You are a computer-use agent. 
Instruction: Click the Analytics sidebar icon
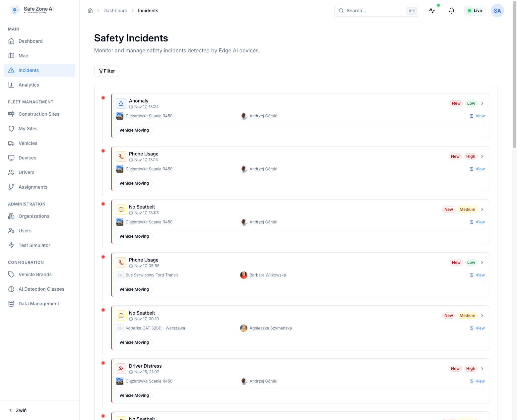click(x=11, y=85)
